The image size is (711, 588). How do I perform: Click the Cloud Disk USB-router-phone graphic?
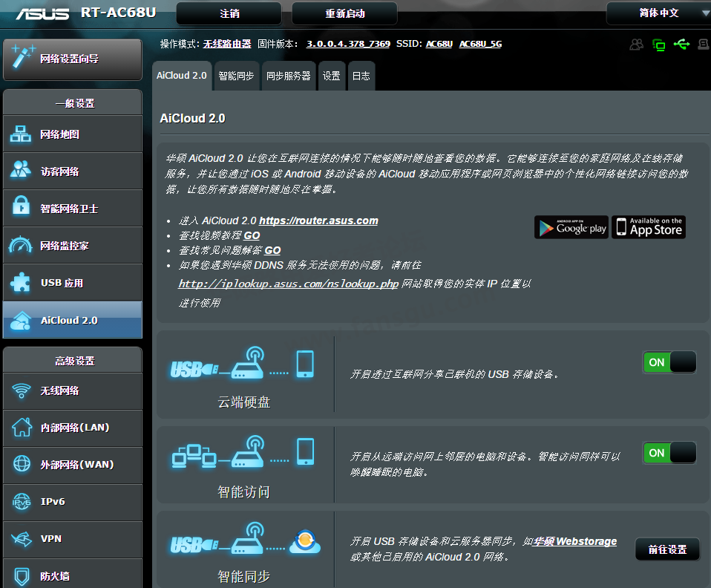(242, 364)
